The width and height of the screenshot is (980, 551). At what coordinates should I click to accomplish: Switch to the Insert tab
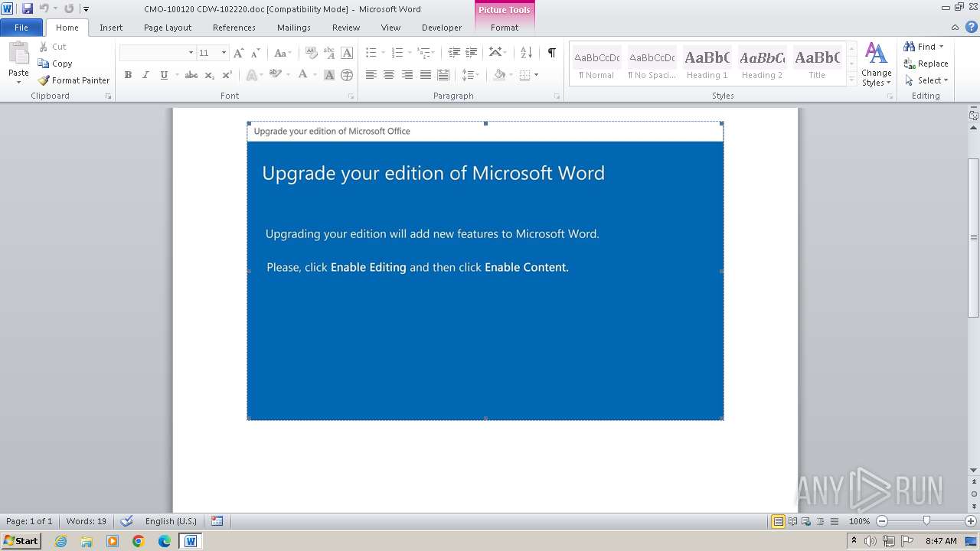click(x=111, y=28)
